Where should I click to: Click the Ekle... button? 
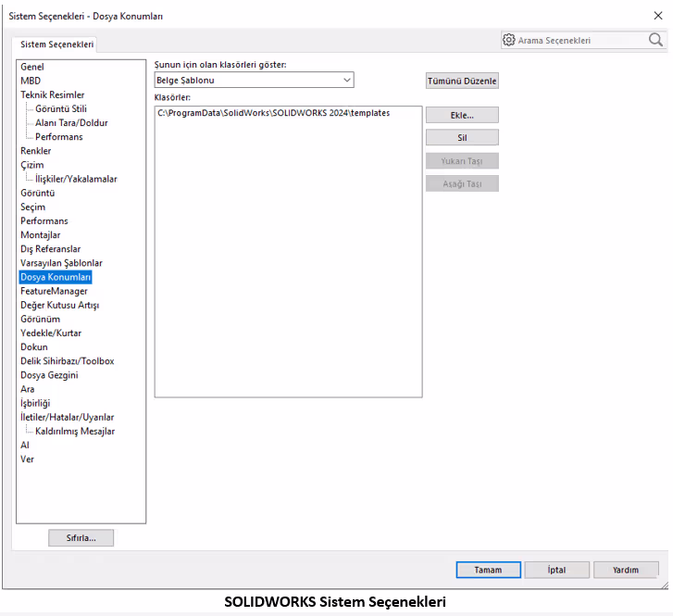click(x=462, y=115)
